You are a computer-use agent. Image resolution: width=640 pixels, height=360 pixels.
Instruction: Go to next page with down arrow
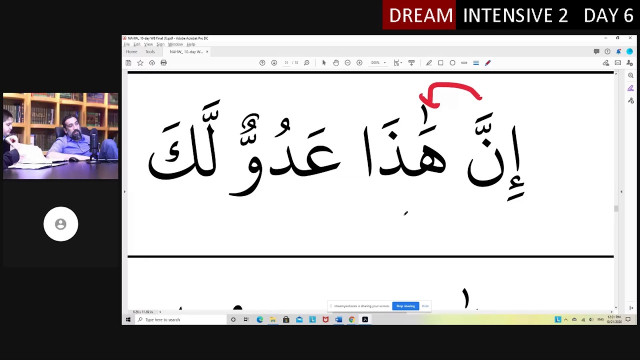tap(274, 63)
